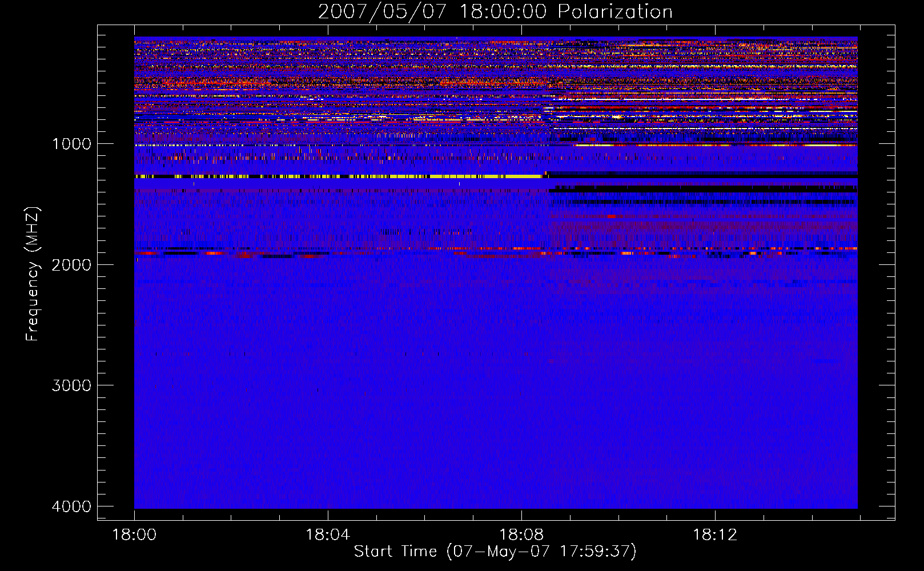The image size is (924, 571).
Task: Click the 18:04 time tick label
Action: point(328,535)
